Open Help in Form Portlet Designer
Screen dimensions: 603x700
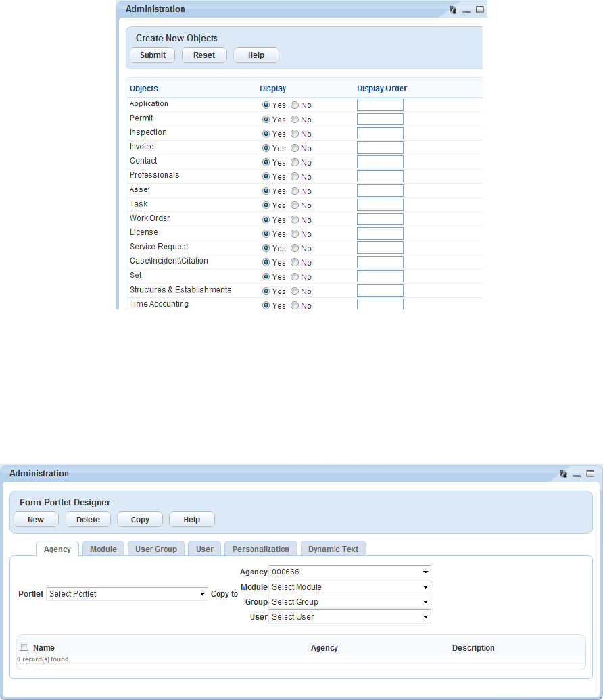191,520
